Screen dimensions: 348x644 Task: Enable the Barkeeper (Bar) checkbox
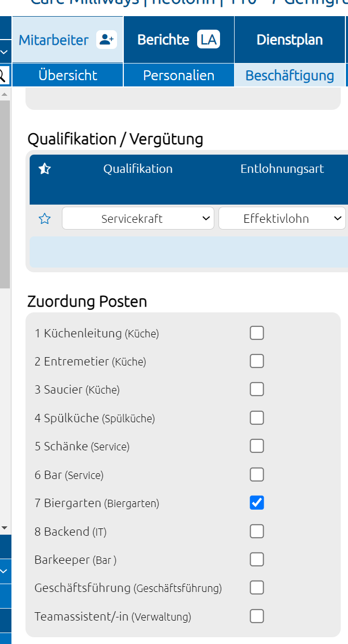pyautogui.click(x=257, y=559)
